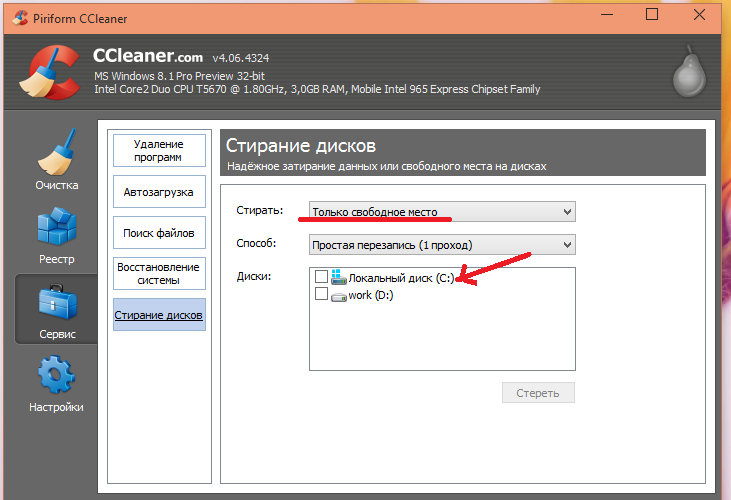Image resolution: width=731 pixels, height=500 pixels.
Task: Click the CCleaner logo in header
Action: pos(49,72)
